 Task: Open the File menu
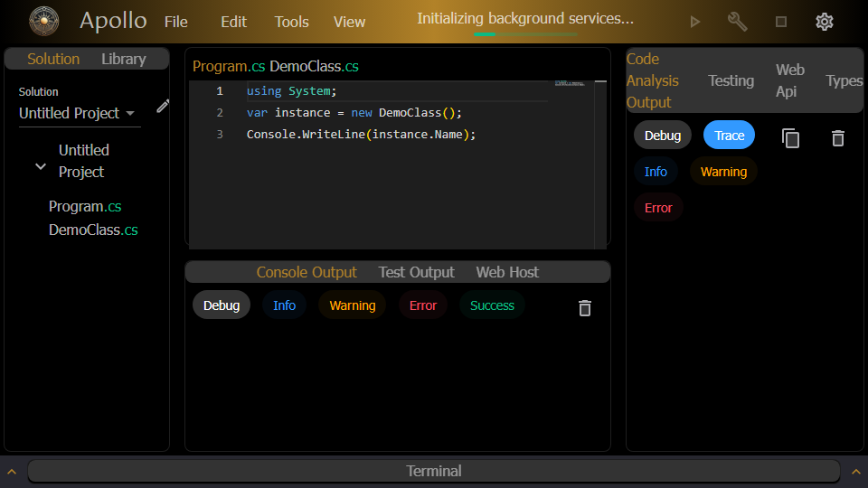click(x=176, y=22)
